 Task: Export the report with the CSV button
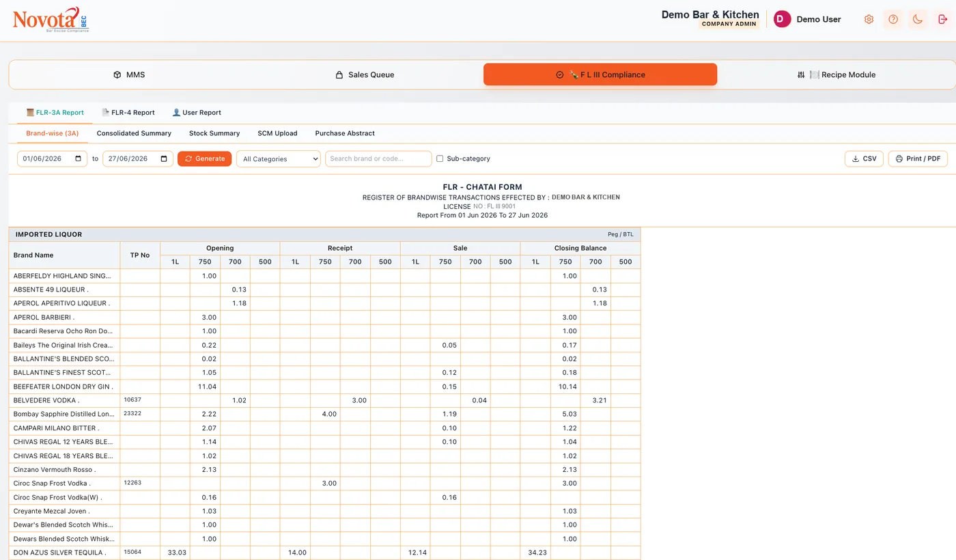[864, 158]
